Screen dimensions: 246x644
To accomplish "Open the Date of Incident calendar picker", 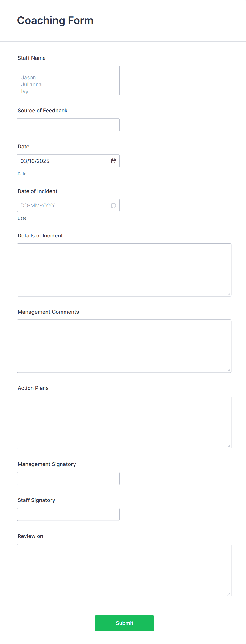I will tap(113, 205).
